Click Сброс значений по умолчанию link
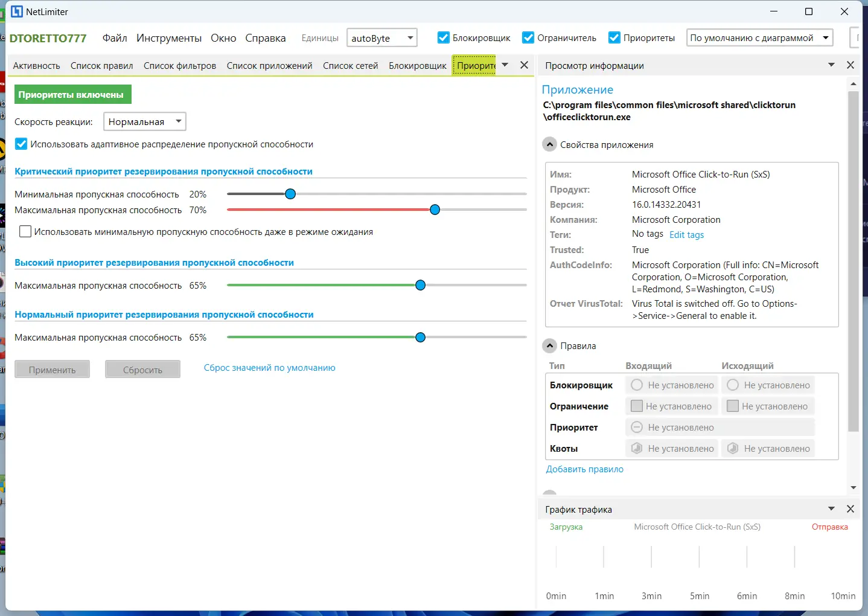This screenshot has height=616, width=868. (x=270, y=368)
